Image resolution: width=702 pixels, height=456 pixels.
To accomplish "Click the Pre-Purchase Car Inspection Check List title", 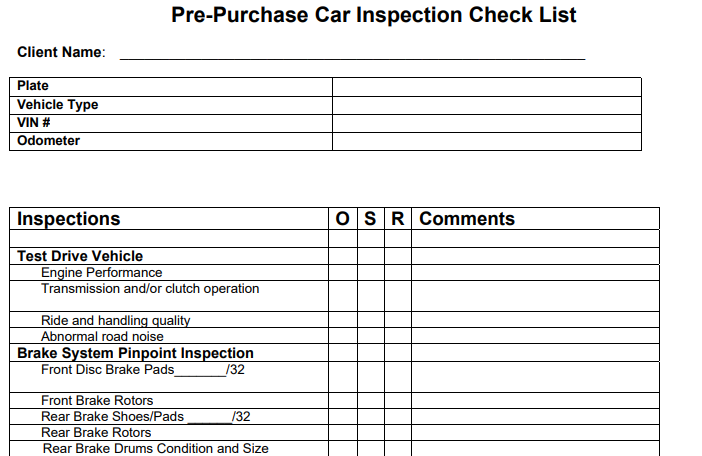I will click(373, 15).
